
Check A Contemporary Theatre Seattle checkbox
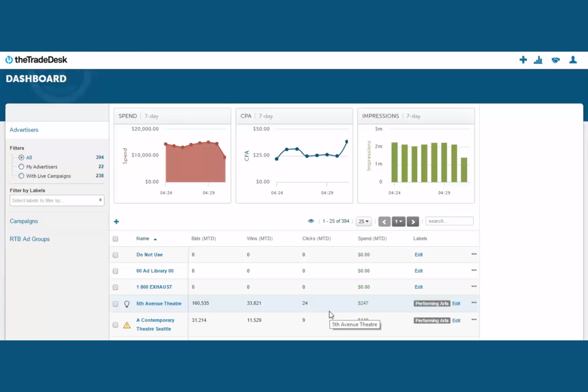115,325
